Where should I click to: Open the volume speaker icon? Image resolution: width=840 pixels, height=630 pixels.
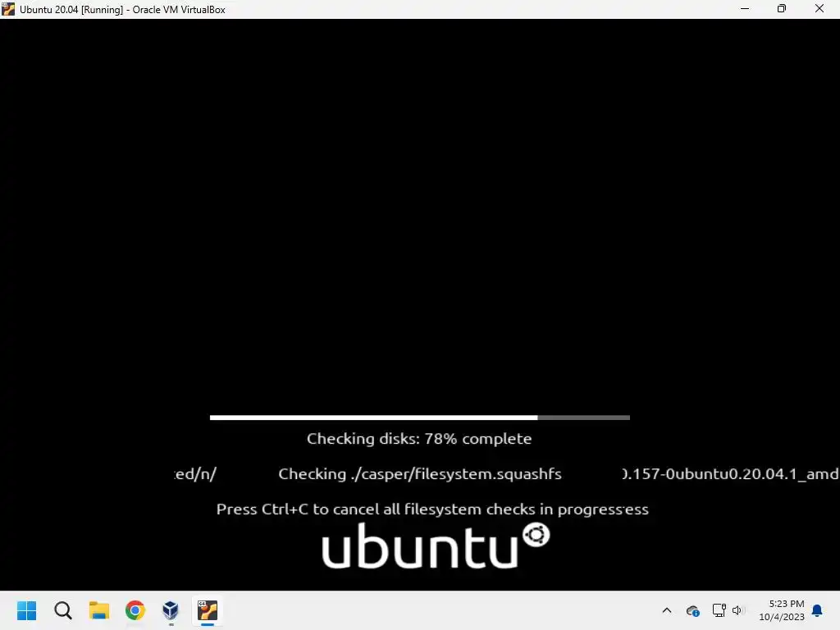click(738, 610)
